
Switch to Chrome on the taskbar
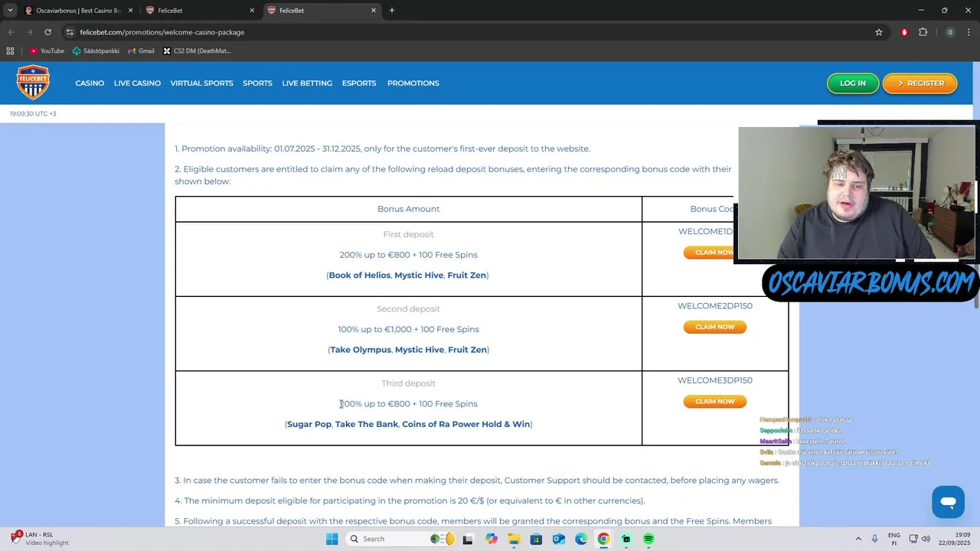603,539
